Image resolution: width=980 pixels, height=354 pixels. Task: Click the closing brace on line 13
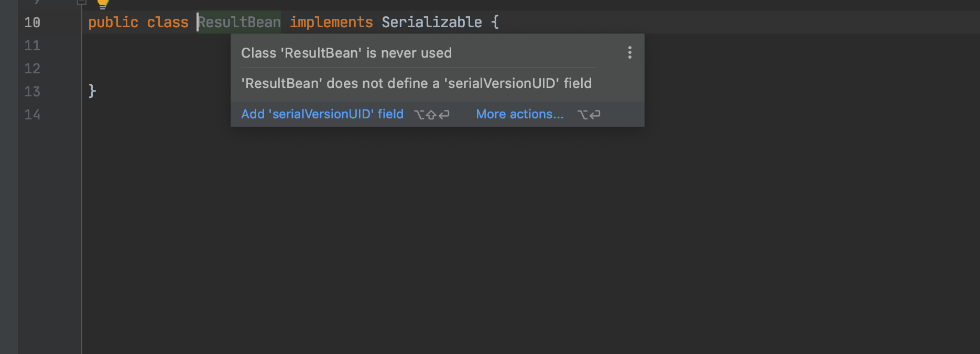[92, 91]
